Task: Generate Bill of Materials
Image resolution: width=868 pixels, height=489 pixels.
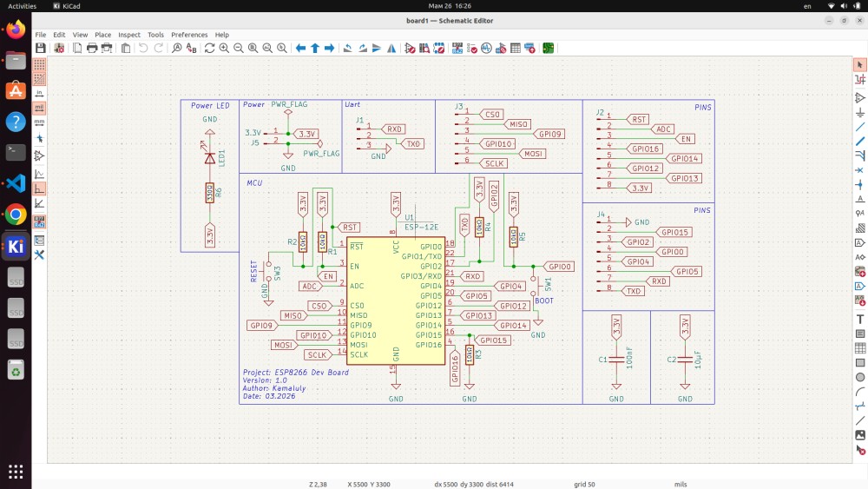Action: pyautogui.click(x=529, y=48)
